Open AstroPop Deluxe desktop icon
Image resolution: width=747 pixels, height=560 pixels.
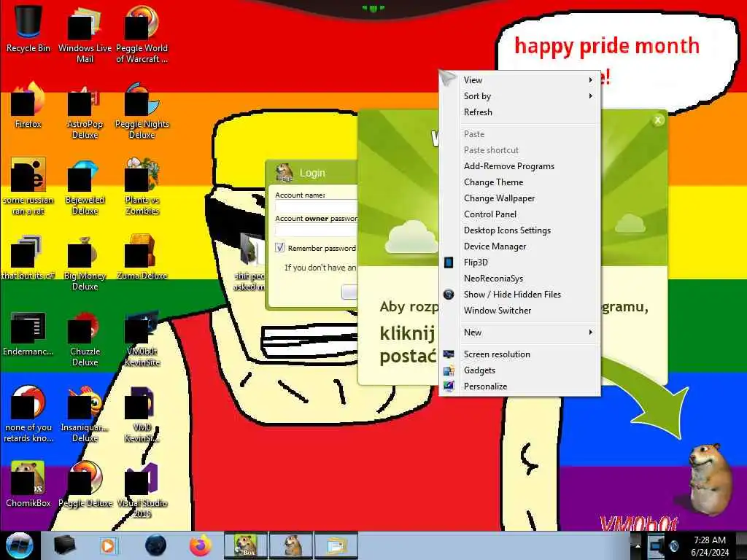(85, 111)
